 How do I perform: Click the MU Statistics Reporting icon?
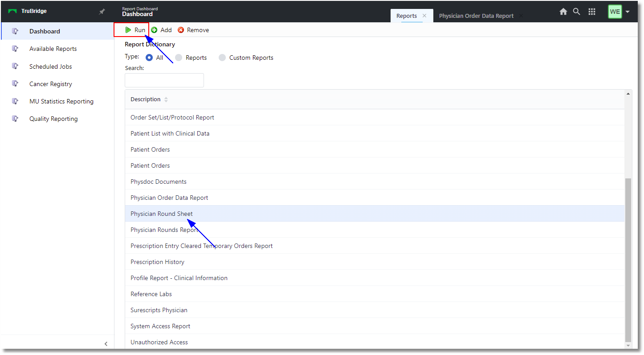[15, 101]
